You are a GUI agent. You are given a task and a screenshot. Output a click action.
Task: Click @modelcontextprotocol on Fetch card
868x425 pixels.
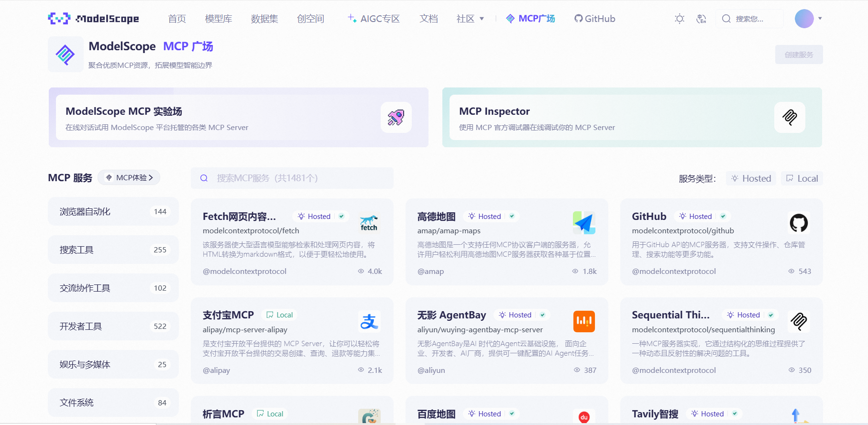244,272
